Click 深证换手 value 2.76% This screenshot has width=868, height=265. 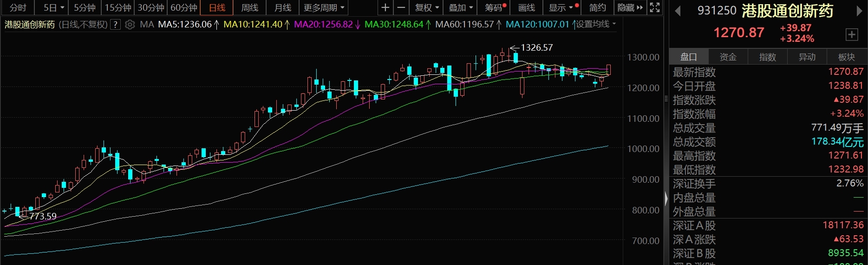tap(850, 183)
